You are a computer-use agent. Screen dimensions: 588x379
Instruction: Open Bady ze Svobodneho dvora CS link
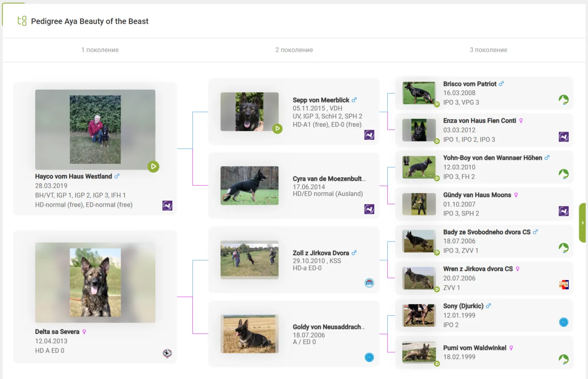486,232
